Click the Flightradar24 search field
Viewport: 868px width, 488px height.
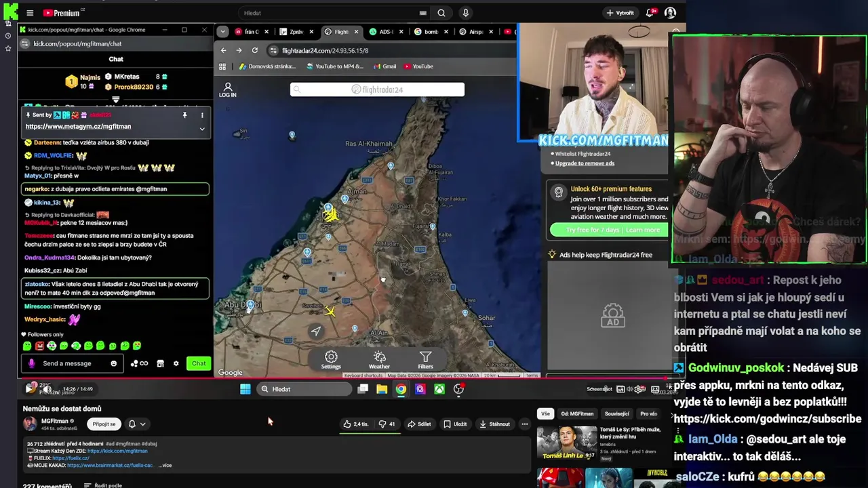377,89
